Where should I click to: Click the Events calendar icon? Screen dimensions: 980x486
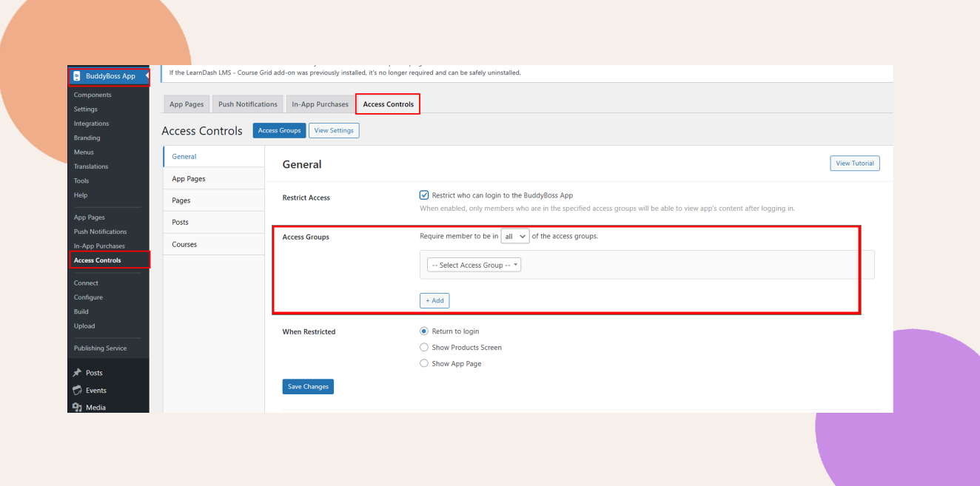click(77, 390)
